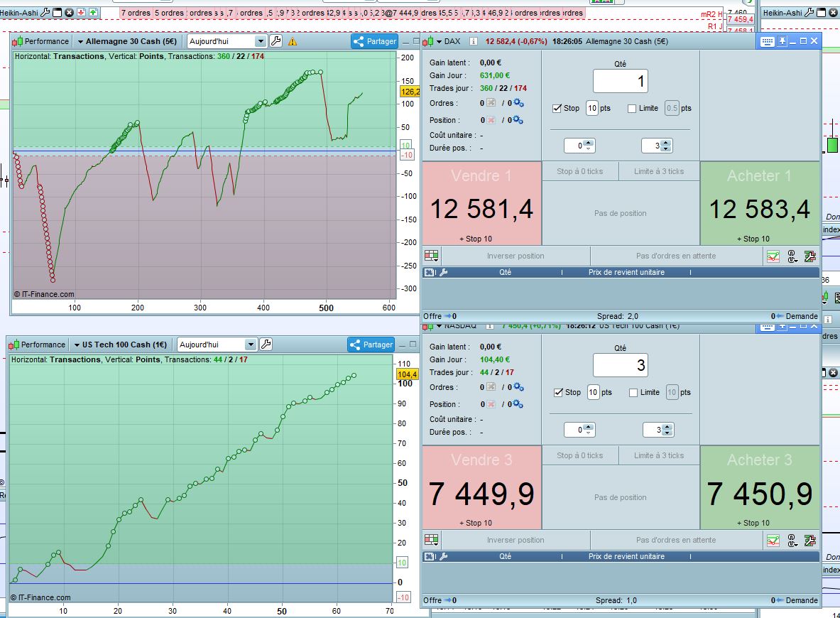Pin the DAX order window

coord(782,41)
